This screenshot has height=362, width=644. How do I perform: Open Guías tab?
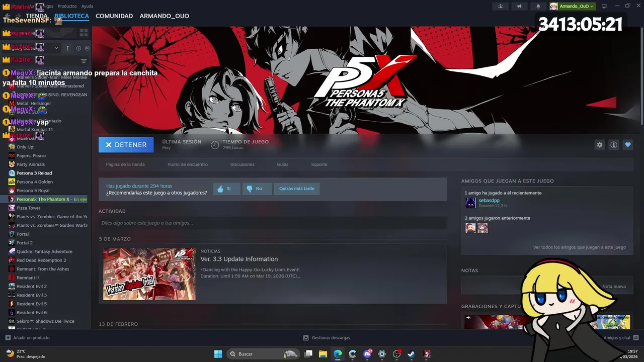click(283, 164)
